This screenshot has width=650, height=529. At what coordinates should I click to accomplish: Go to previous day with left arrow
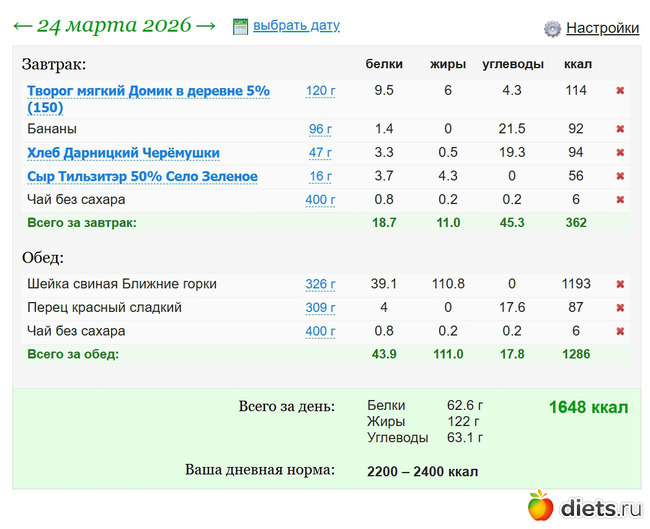[22, 25]
